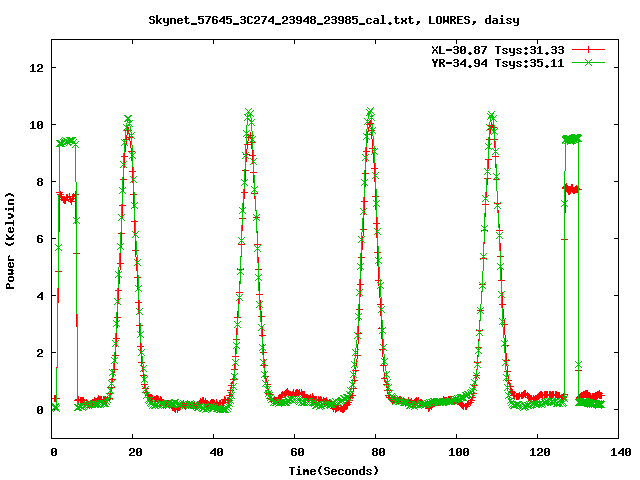Click the y-axis tick label 12
This screenshot has height=480, width=640.
click(36, 68)
